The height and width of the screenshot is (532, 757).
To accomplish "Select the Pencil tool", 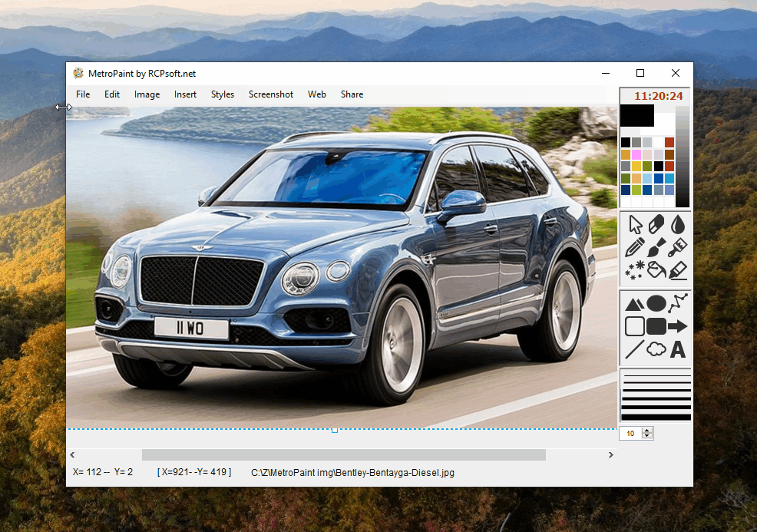I will point(635,247).
